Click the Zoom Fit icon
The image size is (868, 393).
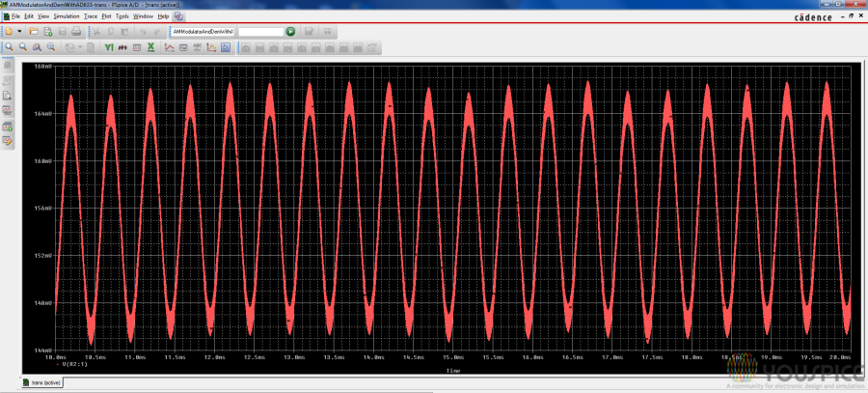tap(51, 47)
